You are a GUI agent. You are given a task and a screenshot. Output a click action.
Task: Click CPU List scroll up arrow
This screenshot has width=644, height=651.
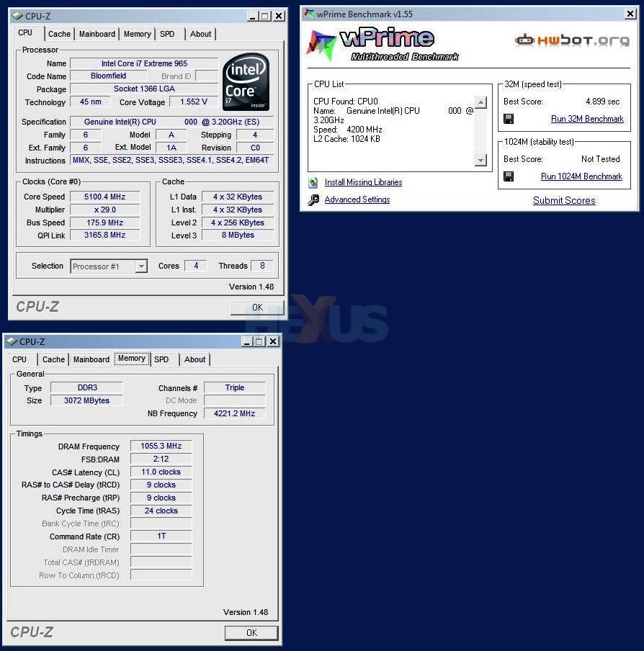point(480,102)
